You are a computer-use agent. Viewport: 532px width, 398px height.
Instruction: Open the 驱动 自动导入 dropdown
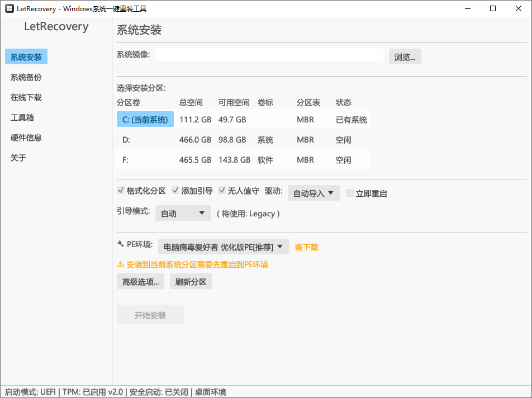click(x=313, y=192)
